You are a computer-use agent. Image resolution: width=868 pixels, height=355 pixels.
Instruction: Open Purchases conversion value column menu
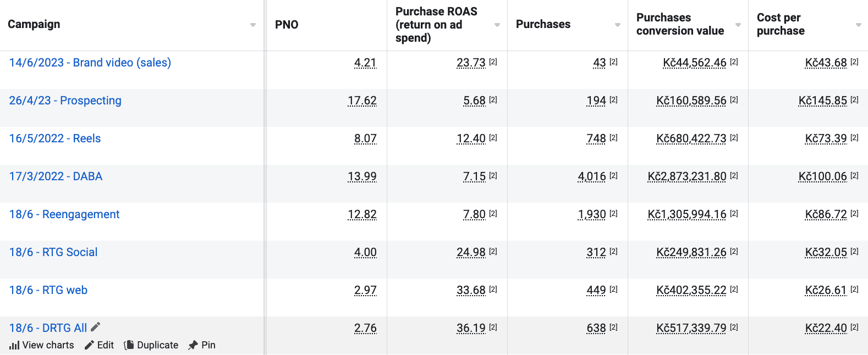[x=738, y=25]
